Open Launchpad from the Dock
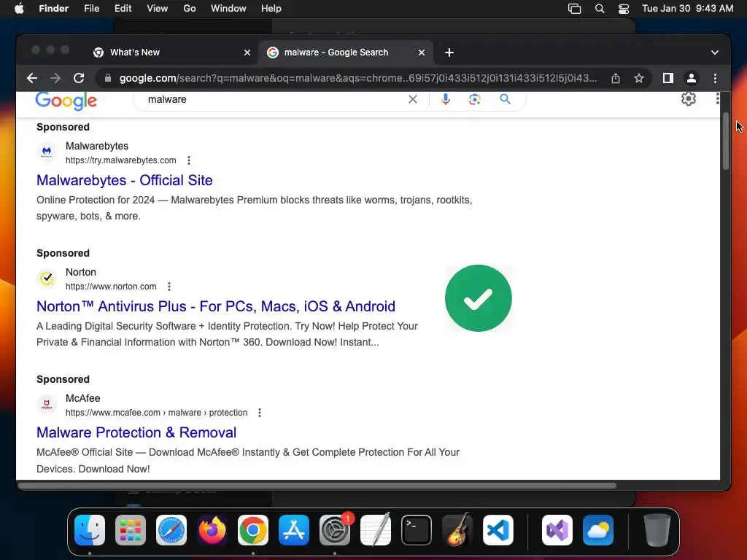Image resolution: width=747 pixels, height=560 pixels. pos(131,530)
